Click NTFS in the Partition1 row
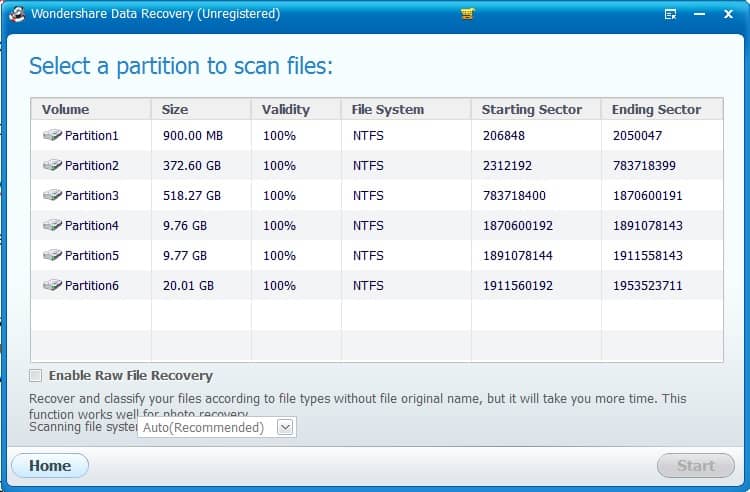The image size is (750, 492). tap(368, 136)
